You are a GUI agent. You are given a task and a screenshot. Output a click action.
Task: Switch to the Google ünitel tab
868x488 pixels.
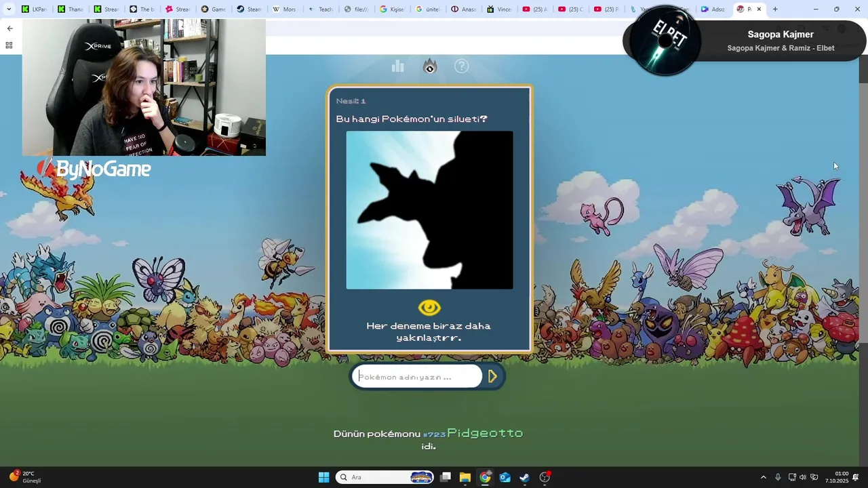pyautogui.click(x=429, y=9)
